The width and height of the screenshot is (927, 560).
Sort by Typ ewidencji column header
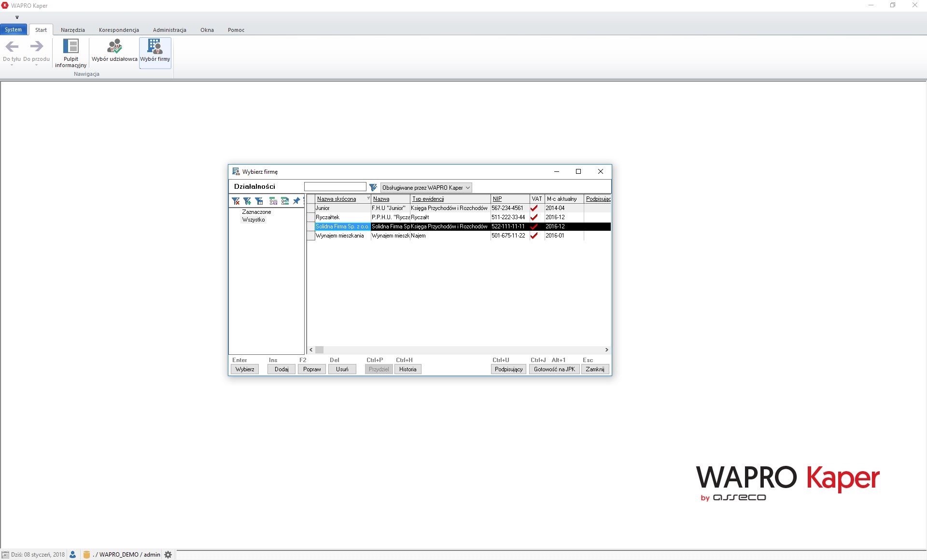[450, 199]
